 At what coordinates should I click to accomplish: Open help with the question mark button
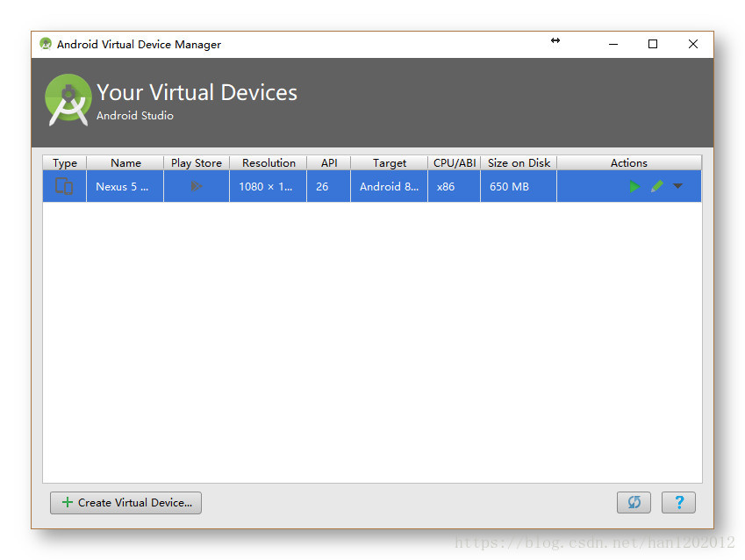[678, 502]
